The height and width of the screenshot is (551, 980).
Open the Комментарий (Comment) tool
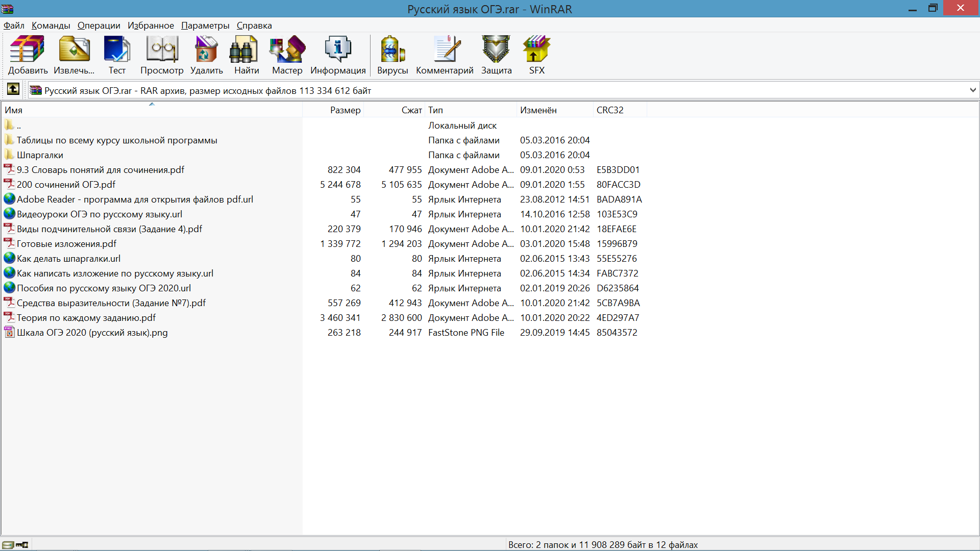pyautogui.click(x=445, y=55)
